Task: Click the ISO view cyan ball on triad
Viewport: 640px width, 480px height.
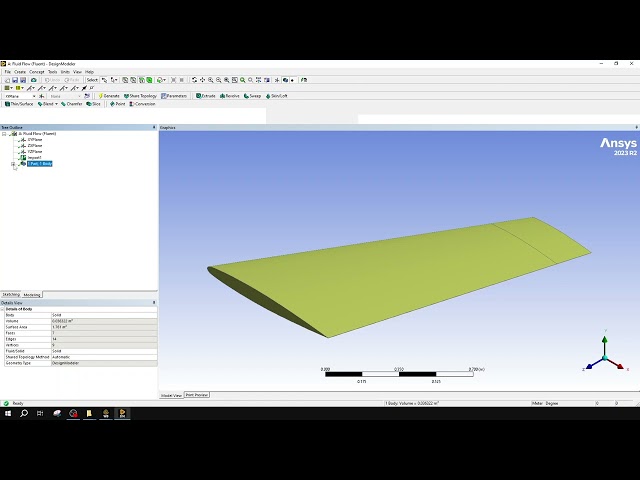Action: click(x=605, y=358)
